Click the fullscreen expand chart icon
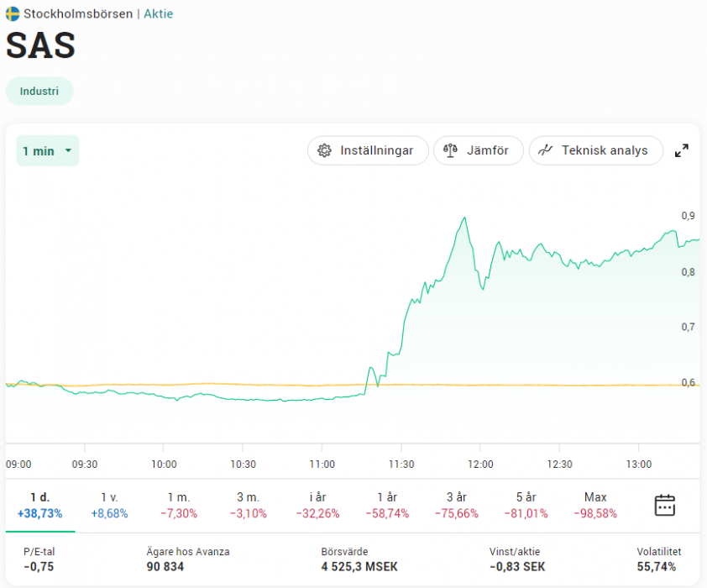 click(x=682, y=150)
